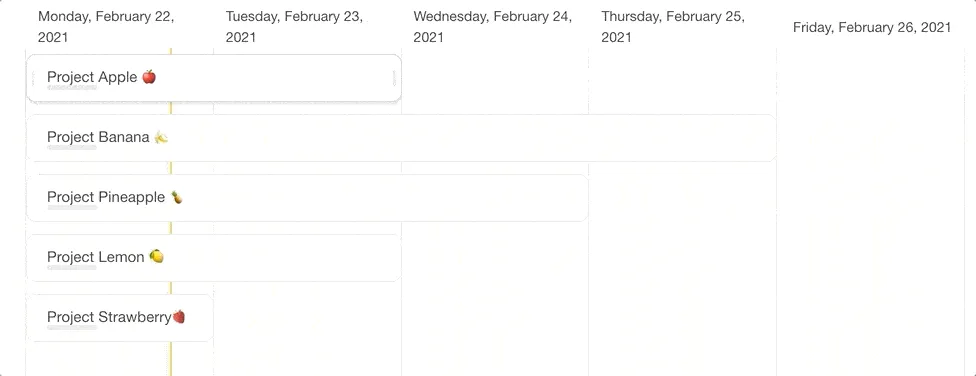Select the Project Pineapple title text

(x=106, y=197)
